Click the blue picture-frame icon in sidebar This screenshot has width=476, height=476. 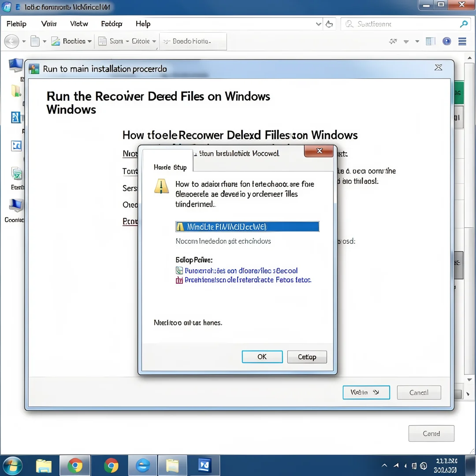pos(16,146)
